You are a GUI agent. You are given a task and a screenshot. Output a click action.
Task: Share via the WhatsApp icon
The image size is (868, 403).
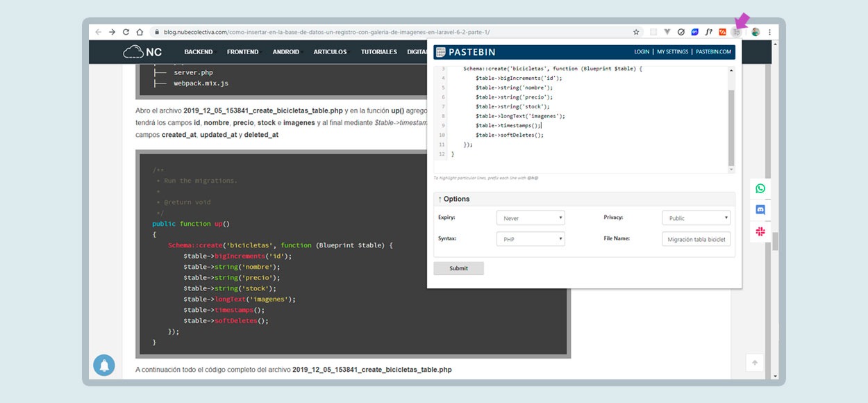coord(760,188)
